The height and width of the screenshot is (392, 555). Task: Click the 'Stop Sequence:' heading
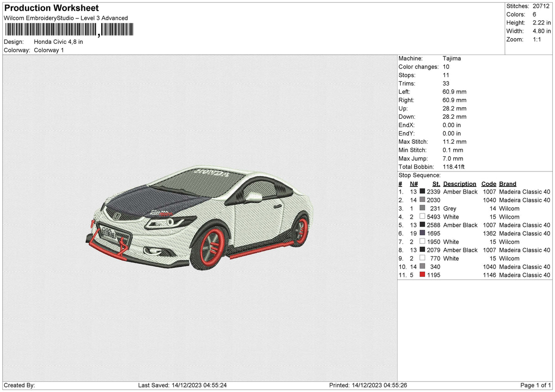click(419, 175)
